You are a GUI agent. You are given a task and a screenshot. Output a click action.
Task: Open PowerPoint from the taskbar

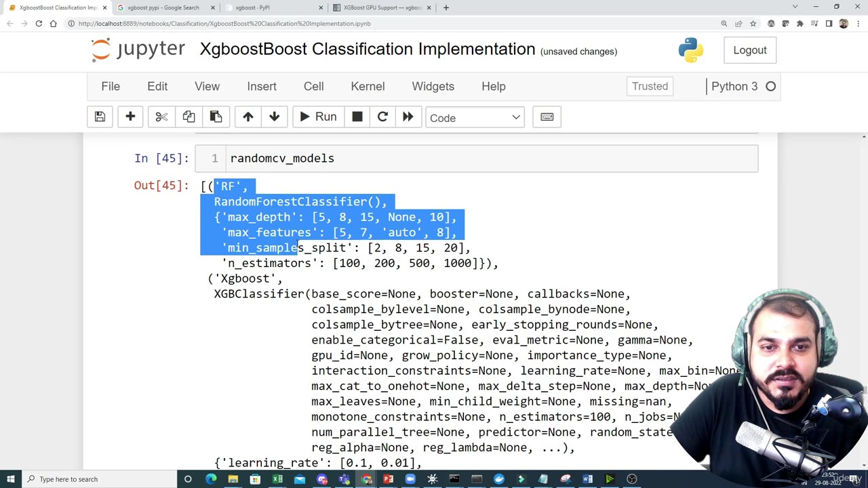pos(388,479)
